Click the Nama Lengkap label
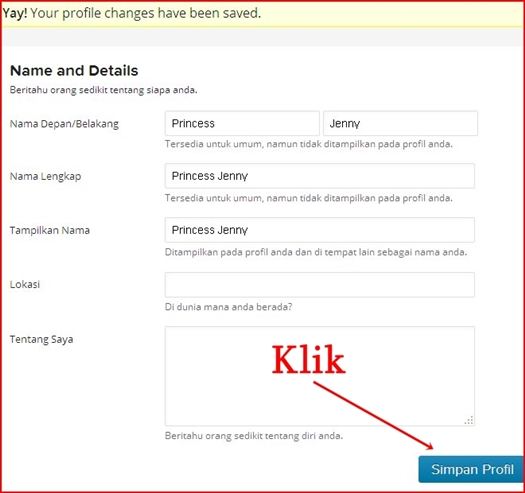The height and width of the screenshot is (493, 525). pyautogui.click(x=46, y=177)
